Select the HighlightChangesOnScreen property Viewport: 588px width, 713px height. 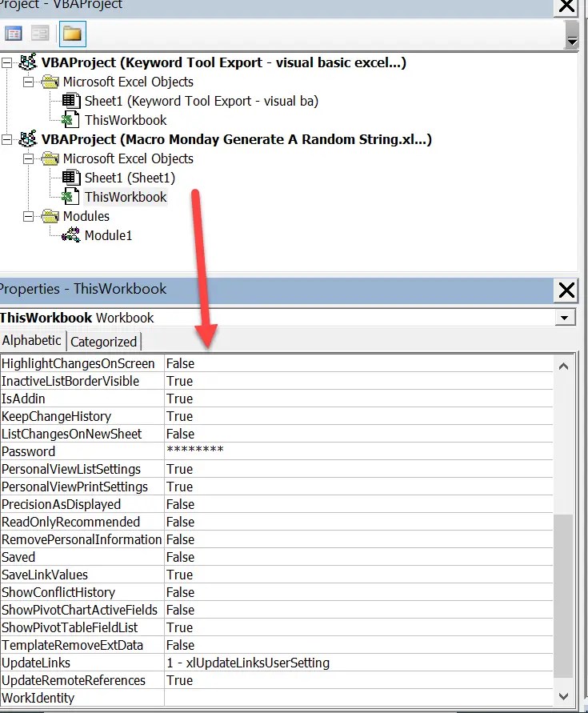coord(78,364)
